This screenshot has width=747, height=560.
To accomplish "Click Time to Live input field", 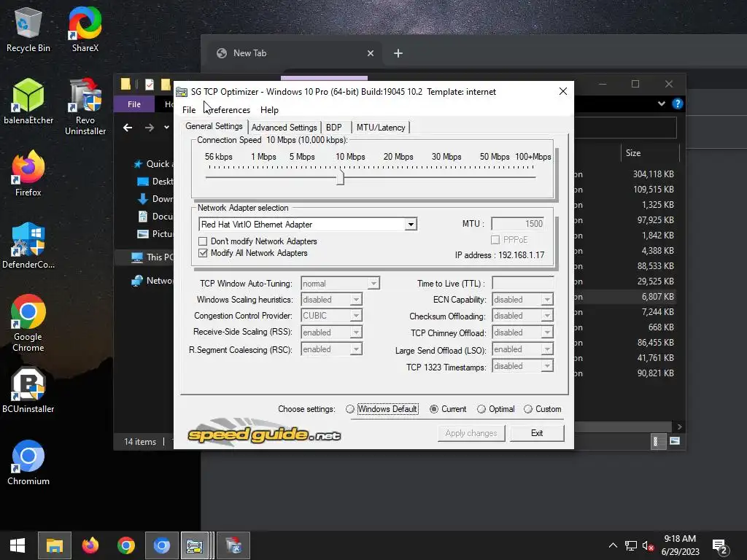I will (522, 284).
